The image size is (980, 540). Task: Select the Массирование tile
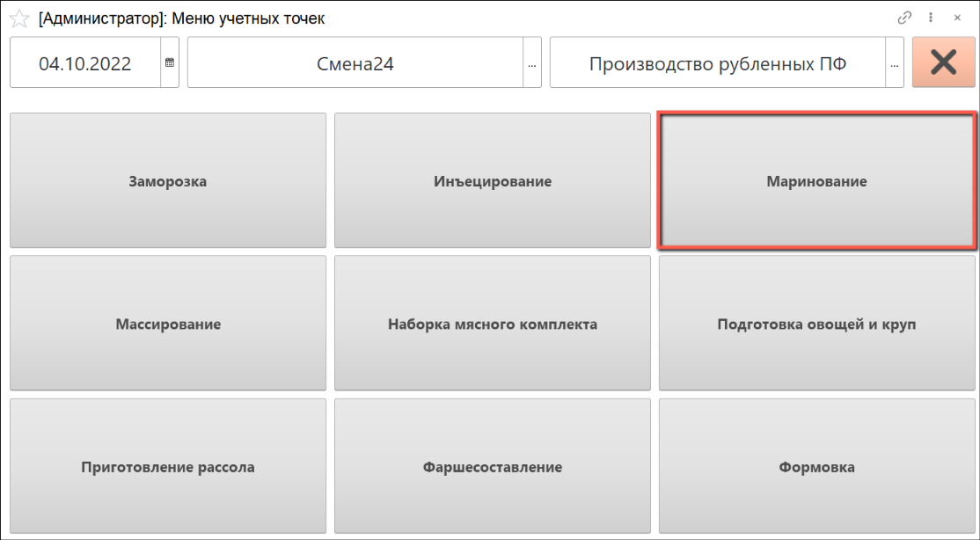[x=168, y=324]
